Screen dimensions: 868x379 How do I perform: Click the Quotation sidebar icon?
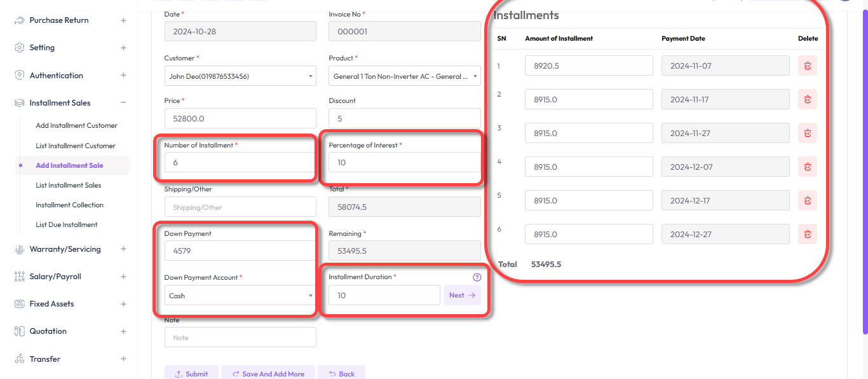pos(19,331)
